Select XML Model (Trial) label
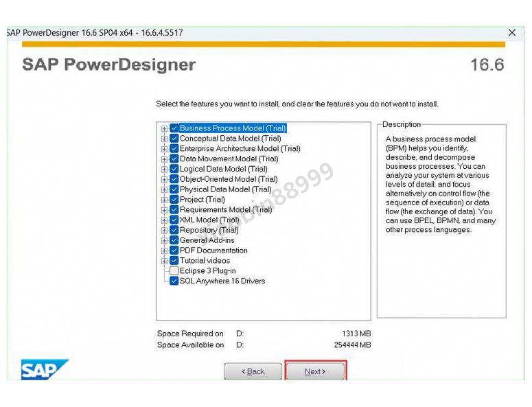 coord(209,220)
